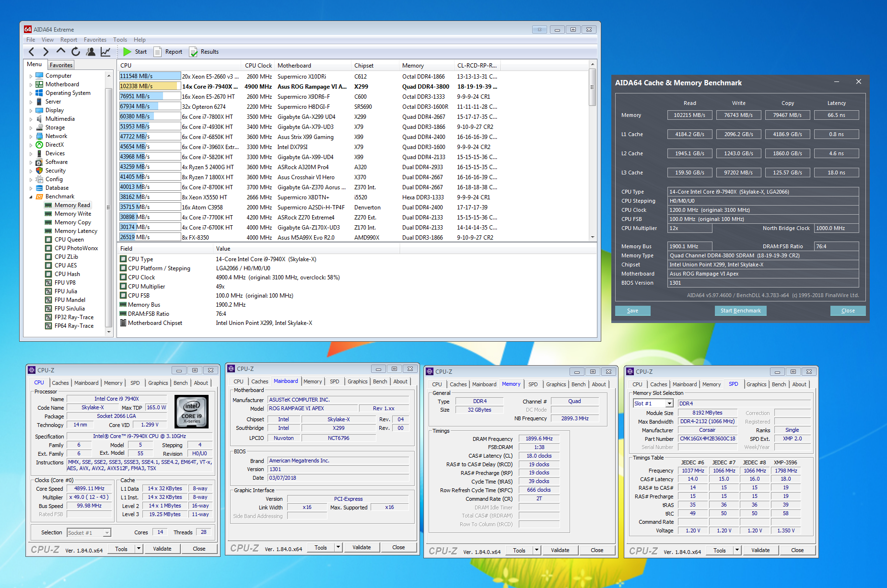Open About tab in CPU-Z SPD window
Screen dimensions: 887x588
pyautogui.click(x=799, y=384)
